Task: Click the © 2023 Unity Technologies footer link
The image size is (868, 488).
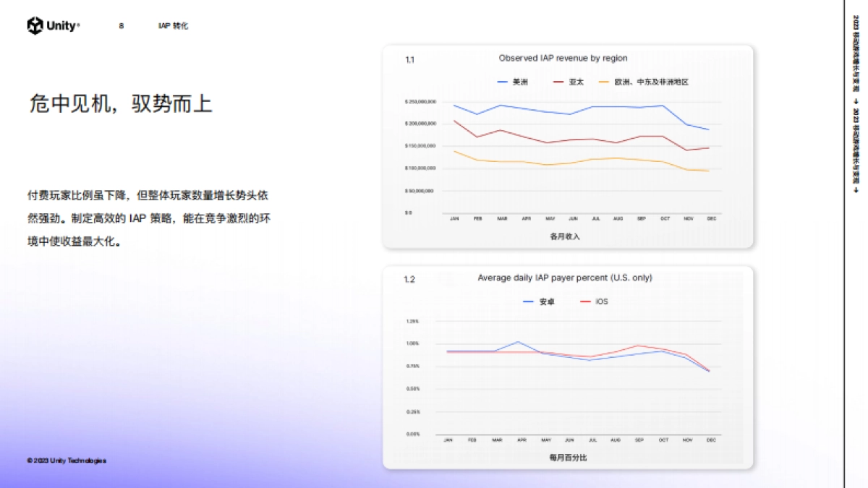Action: click(x=66, y=458)
